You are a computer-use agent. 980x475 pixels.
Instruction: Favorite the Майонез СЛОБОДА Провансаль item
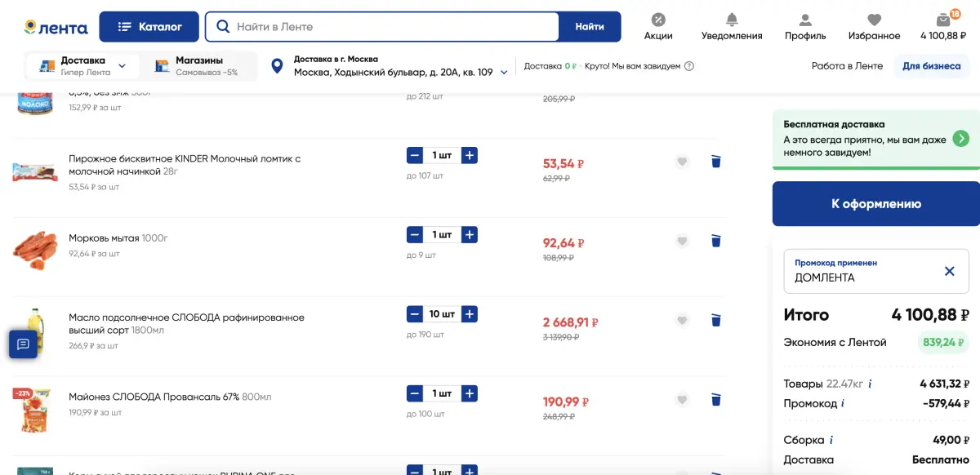click(x=683, y=400)
